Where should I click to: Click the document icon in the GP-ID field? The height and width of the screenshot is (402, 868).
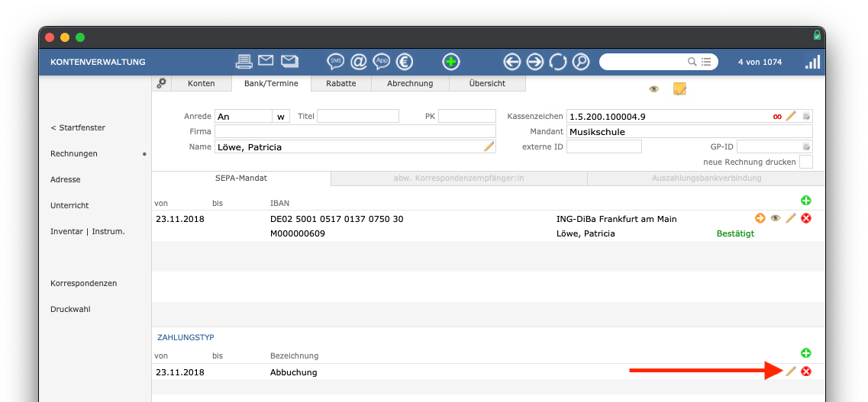(x=806, y=146)
